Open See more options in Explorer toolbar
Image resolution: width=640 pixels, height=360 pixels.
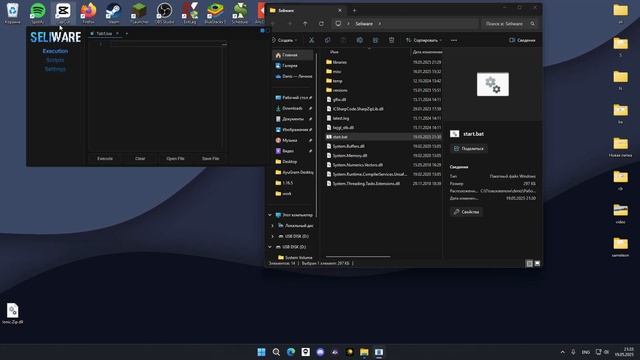454,40
